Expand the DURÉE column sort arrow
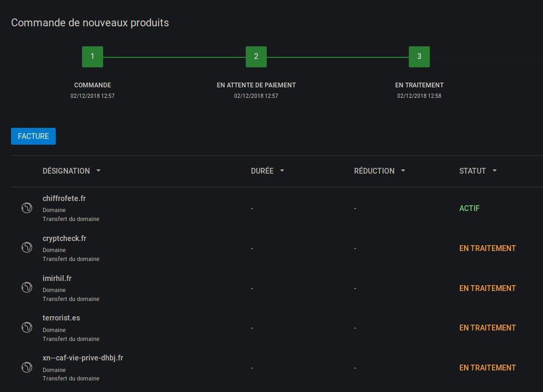Viewport: 543px width, 392px height. pos(282,171)
